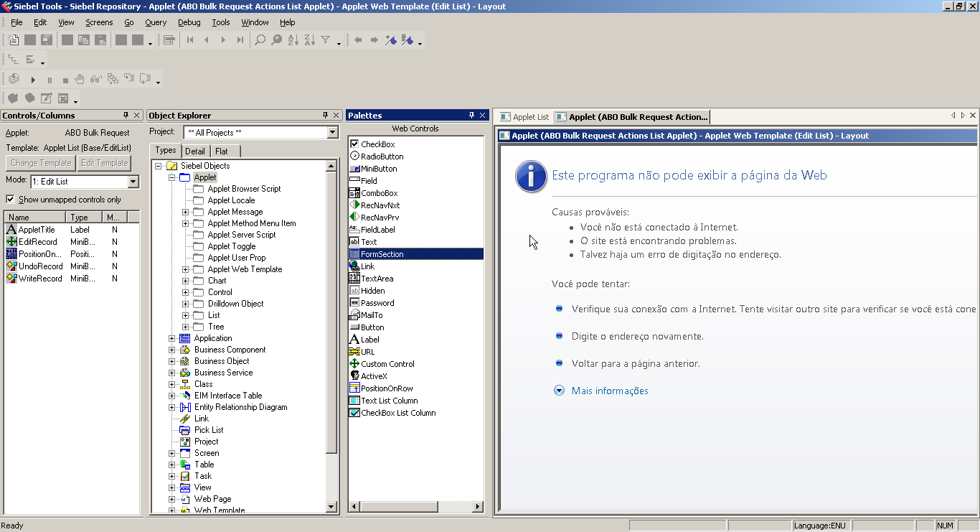The height and width of the screenshot is (532, 980).
Task: Click Sort Descending Z-A icon
Action: coord(309,40)
